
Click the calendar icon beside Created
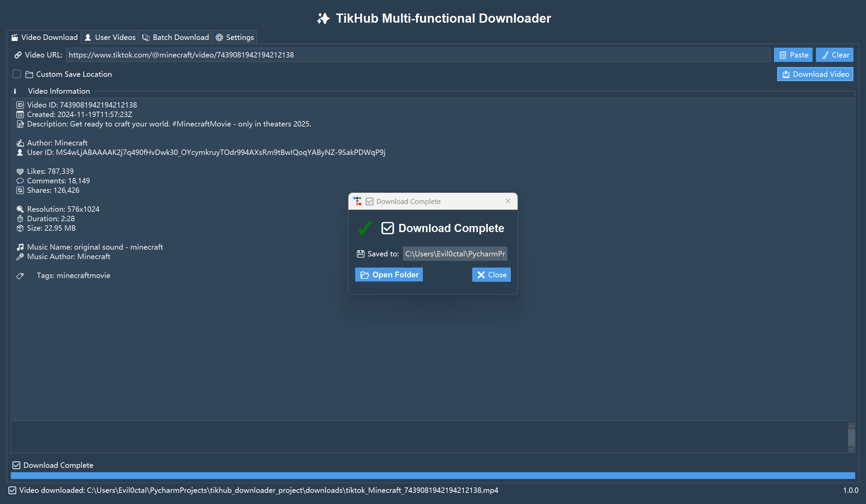(20, 114)
